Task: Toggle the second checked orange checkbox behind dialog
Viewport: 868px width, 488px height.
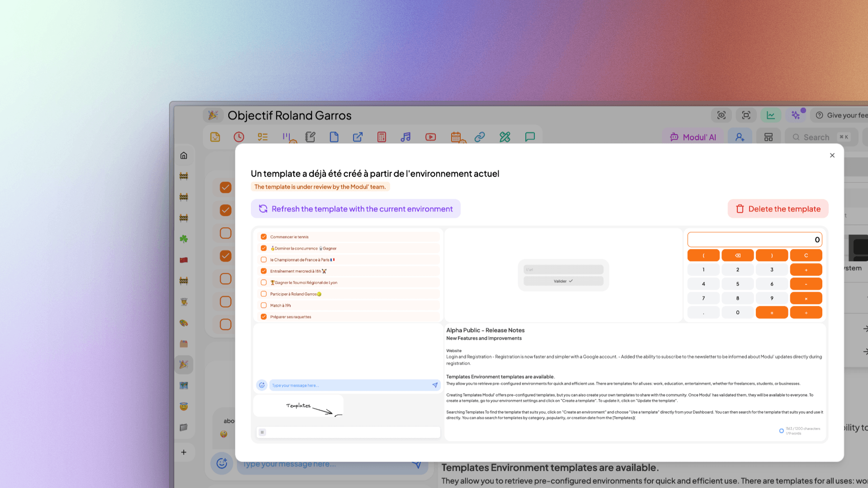Action: pyautogui.click(x=226, y=210)
